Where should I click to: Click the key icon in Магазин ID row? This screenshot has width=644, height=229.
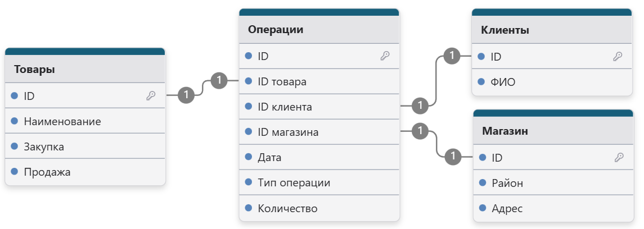pyautogui.click(x=619, y=157)
